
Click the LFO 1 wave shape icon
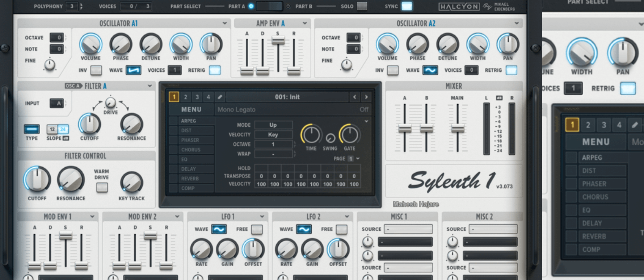point(219,229)
